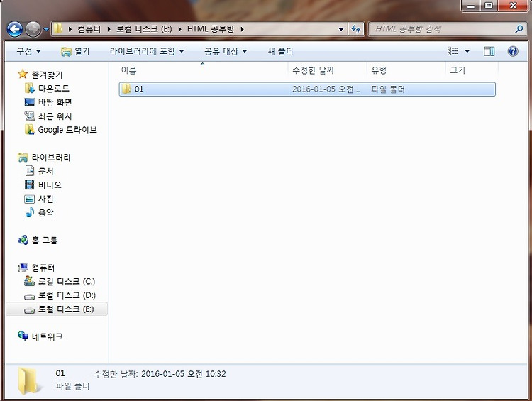The height and width of the screenshot is (401, 532).
Task: Click the Forward navigation arrow
Action: tap(33, 29)
